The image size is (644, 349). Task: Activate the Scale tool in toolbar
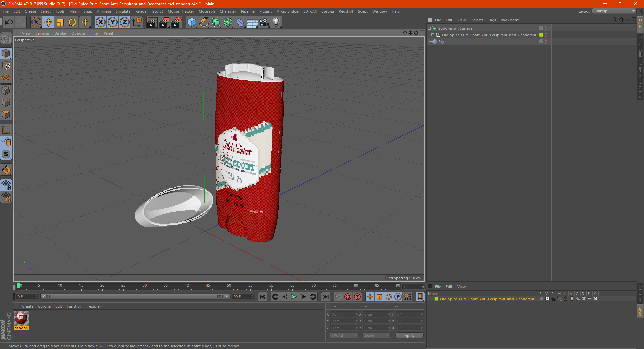(60, 22)
